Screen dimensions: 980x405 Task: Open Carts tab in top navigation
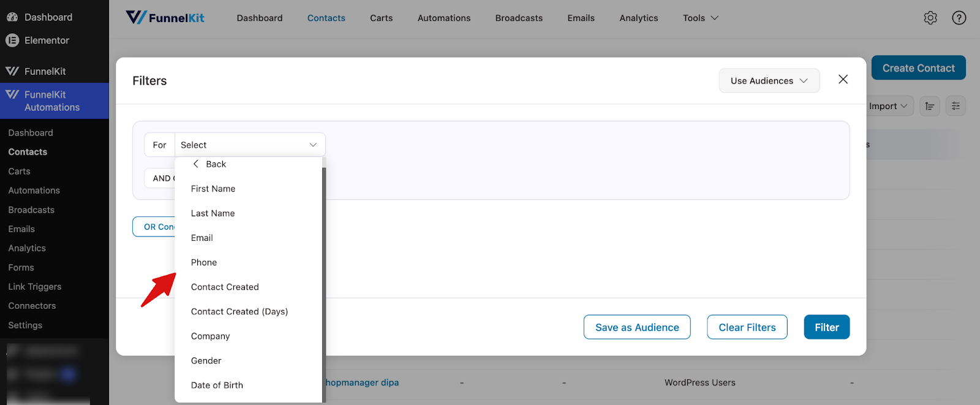(381, 18)
